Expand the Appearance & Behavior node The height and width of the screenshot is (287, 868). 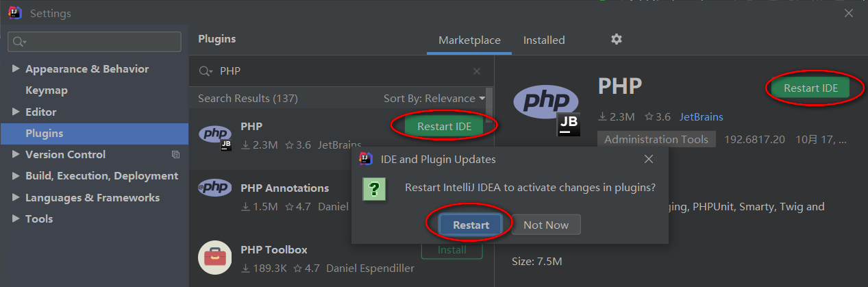pyautogui.click(x=16, y=69)
